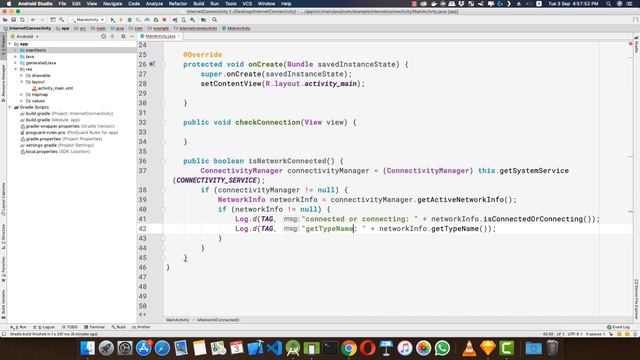Toggle tool window bars at status bar corner

(x=4, y=334)
